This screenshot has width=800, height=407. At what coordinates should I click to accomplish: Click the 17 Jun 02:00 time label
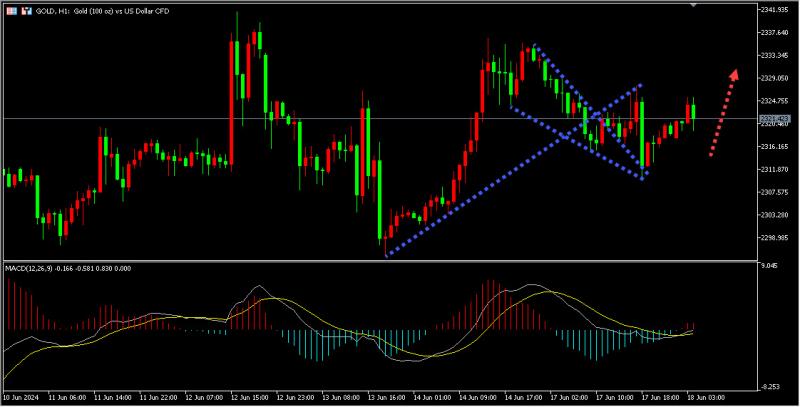568,397
